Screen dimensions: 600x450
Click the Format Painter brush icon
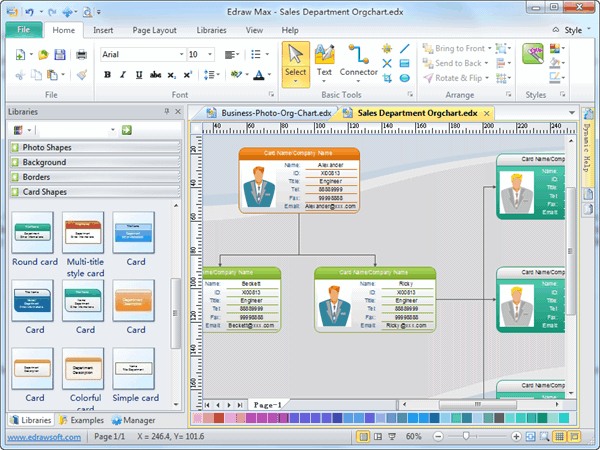coord(82,75)
